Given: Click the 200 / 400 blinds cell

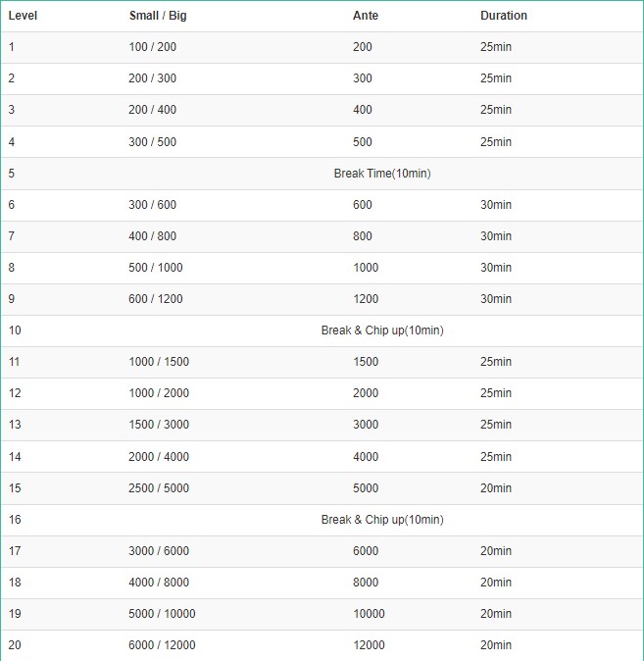Looking at the screenshot, I should click(x=153, y=110).
